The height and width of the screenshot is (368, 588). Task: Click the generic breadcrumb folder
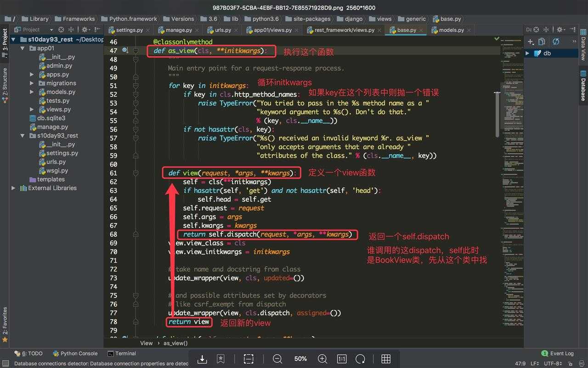pos(412,19)
